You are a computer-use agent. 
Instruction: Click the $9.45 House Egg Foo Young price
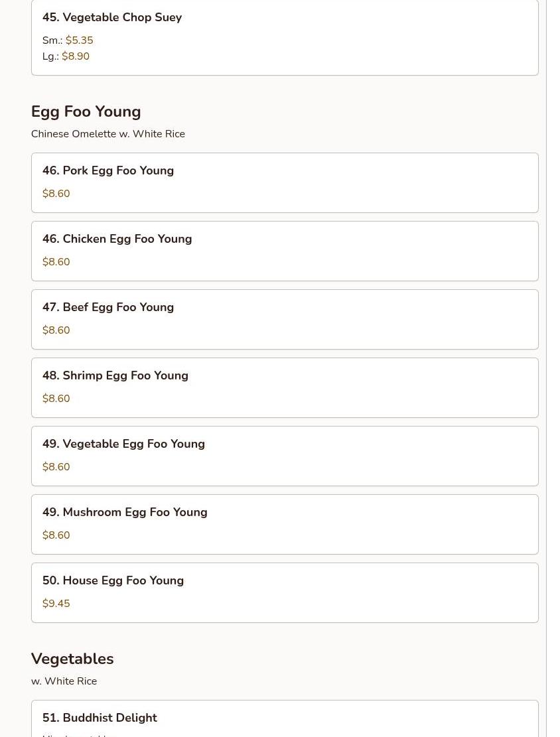(x=56, y=604)
